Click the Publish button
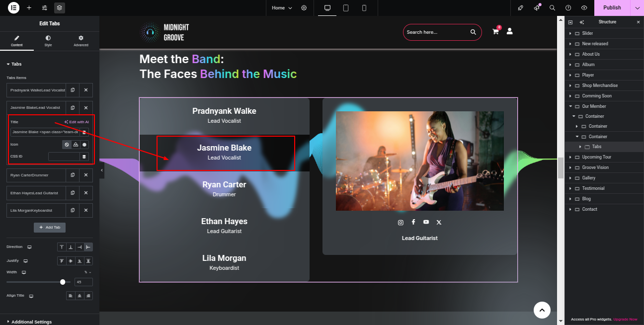This screenshot has height=325, width=644. 612,8
